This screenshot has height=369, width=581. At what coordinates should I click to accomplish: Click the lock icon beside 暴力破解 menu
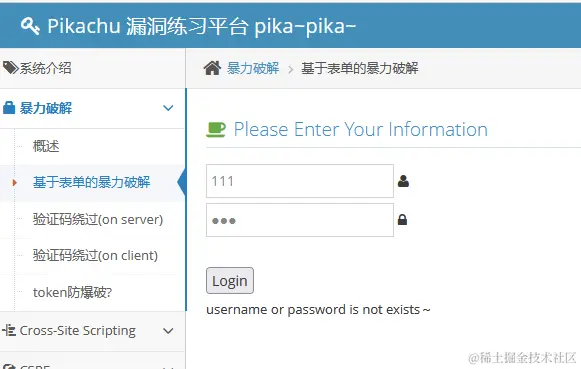pyautogui.click(x=9, y=108)
